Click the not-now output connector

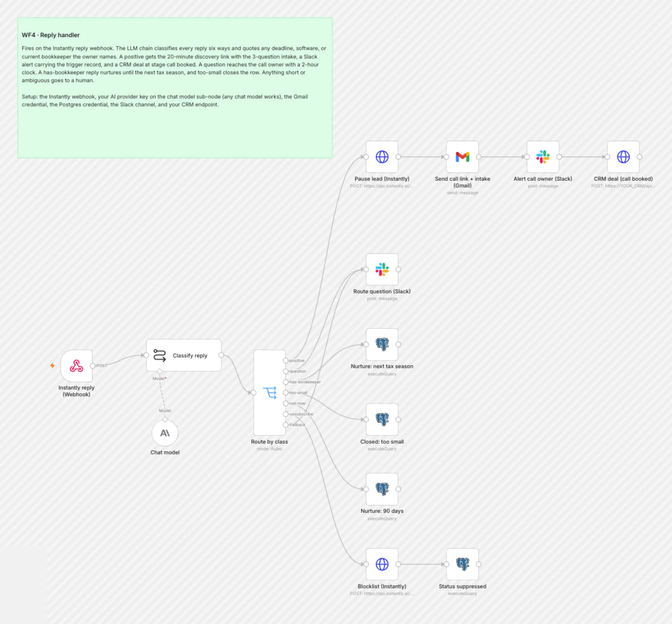point(286,403)
